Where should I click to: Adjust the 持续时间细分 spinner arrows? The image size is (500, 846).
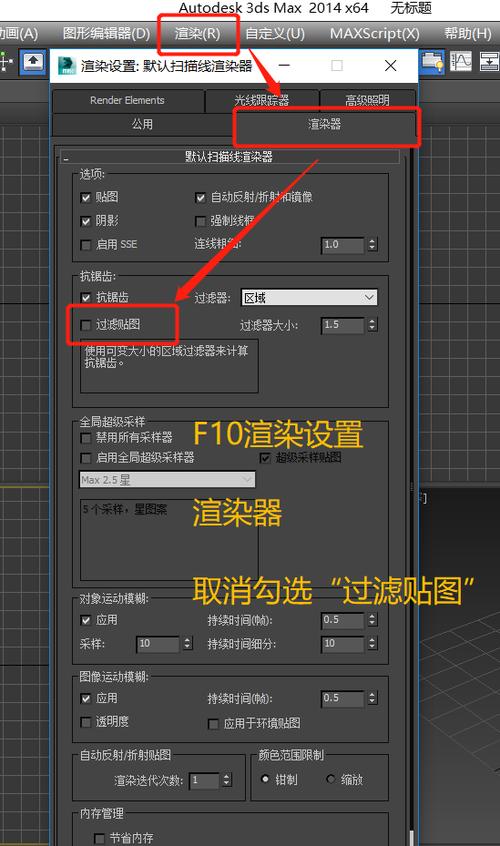click(372, 644)
